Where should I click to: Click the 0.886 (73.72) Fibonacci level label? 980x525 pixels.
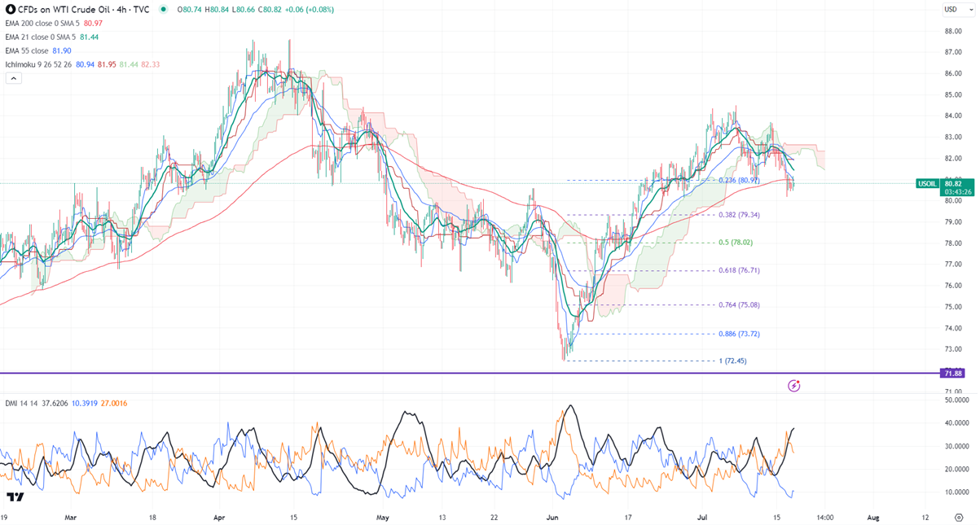(740, 334)
